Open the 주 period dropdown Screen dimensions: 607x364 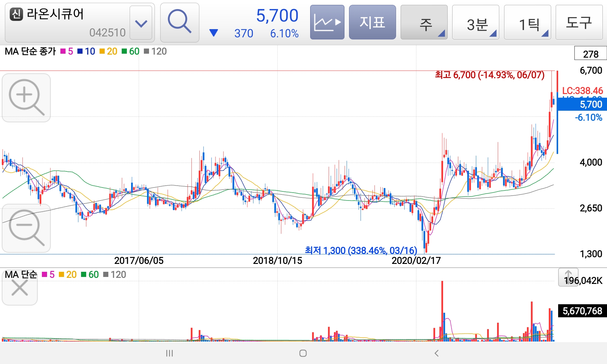click(x=424, y=22)
